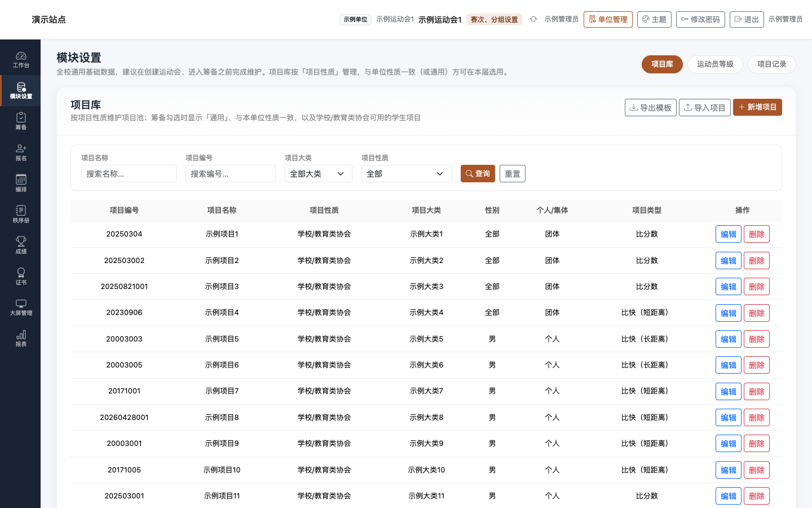Image resolution: width=812 pixels, height=508 pixels.
Task: Click the 示例大类5 cell
Action: (426, 339)
